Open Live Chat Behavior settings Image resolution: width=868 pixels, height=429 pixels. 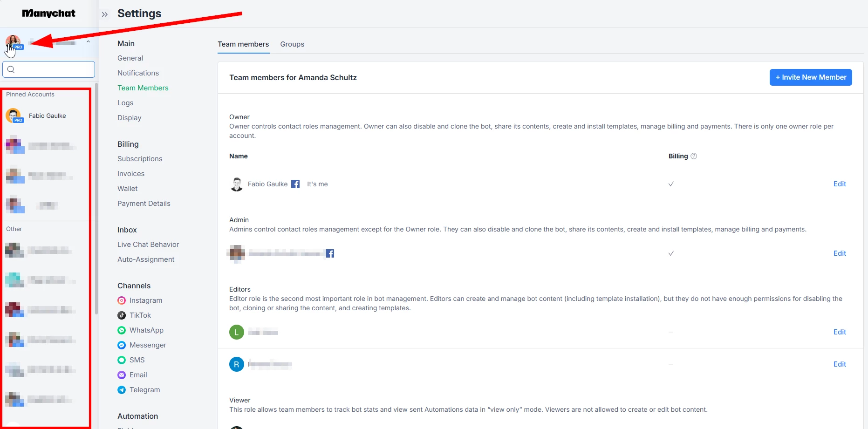pyautogui.click(x=148, y=245)
